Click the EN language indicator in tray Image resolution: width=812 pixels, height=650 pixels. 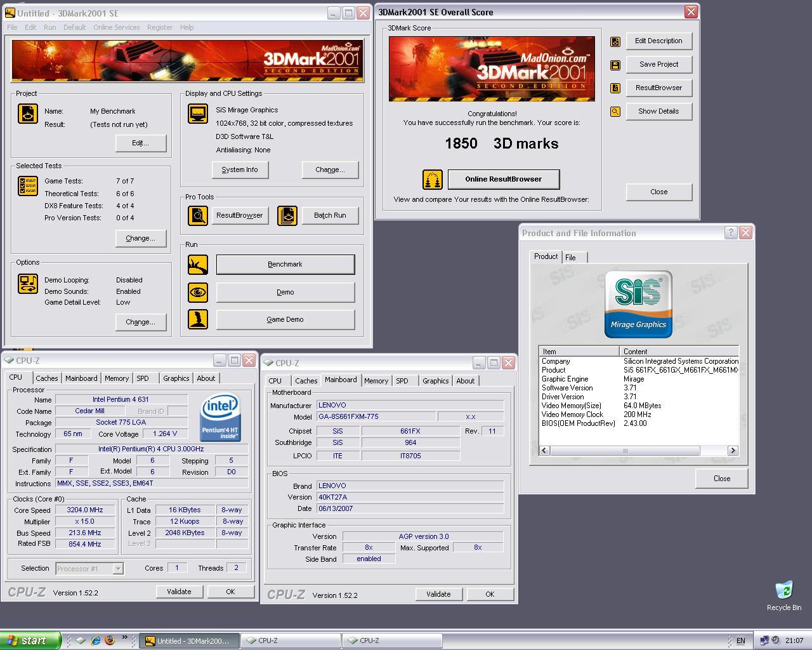pyautogui.click(x=740, y=641)
